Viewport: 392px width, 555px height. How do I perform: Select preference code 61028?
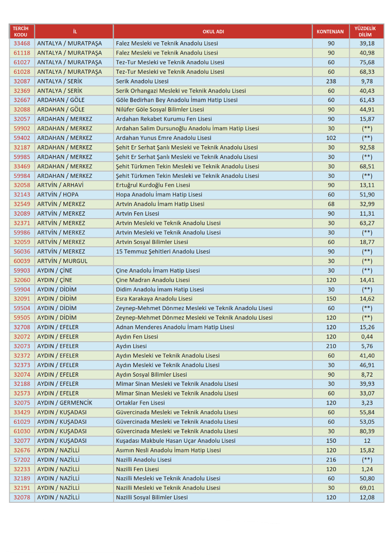click(x=22, y=72)
